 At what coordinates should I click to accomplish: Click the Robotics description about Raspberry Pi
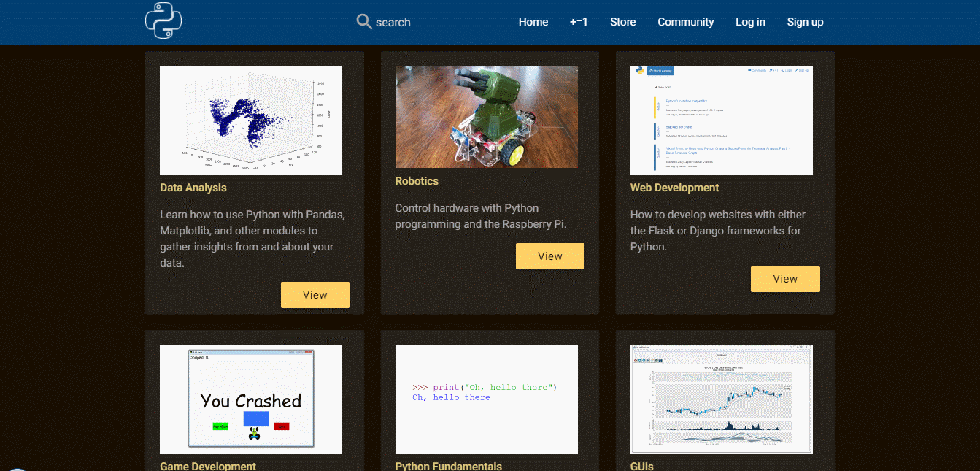[482, 216]
